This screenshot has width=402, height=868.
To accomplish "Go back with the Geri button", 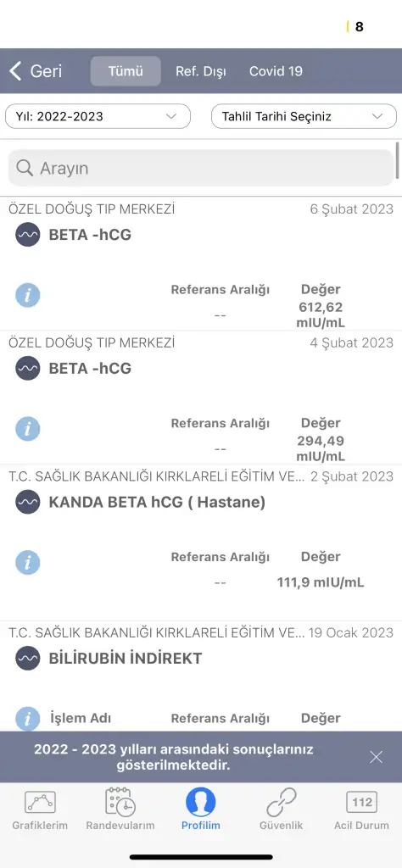I will (x=36, y=71).
